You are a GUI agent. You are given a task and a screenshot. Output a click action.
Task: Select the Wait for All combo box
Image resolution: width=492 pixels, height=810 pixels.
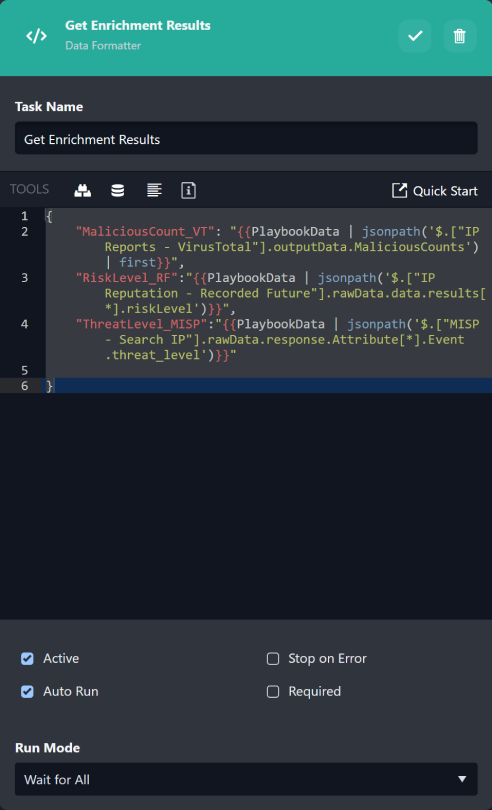(x=246, y=779)
